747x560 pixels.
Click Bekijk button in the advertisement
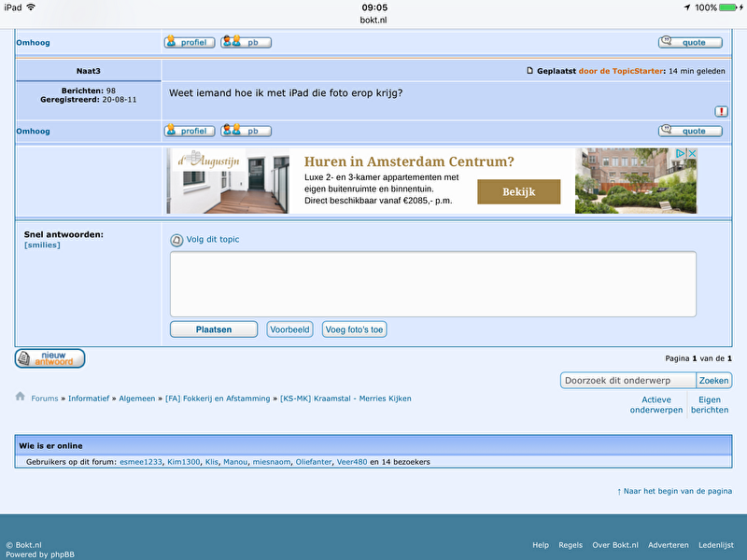518,192
